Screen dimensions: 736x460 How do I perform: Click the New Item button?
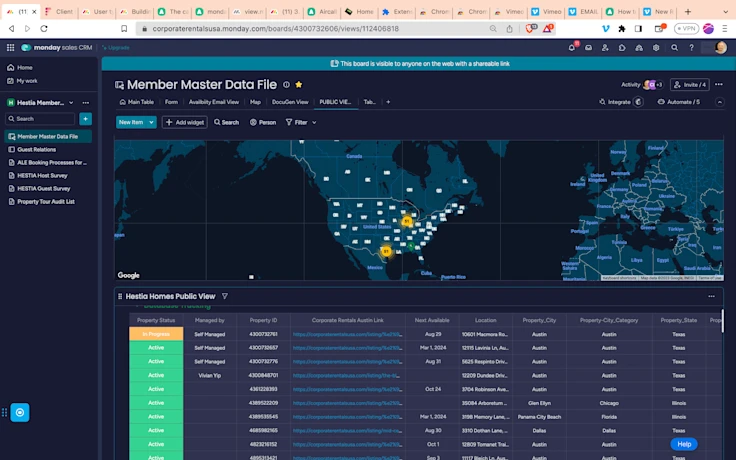coord(131,122)
